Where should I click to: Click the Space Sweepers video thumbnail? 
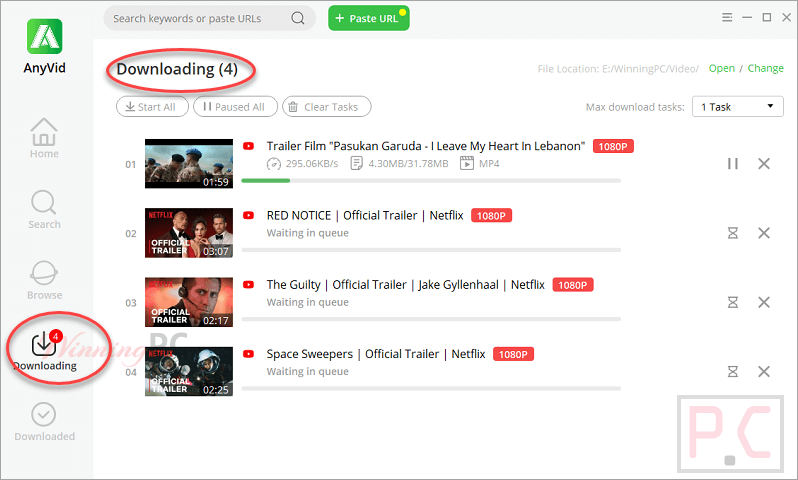pyautogui.click(x=189, y=371)
